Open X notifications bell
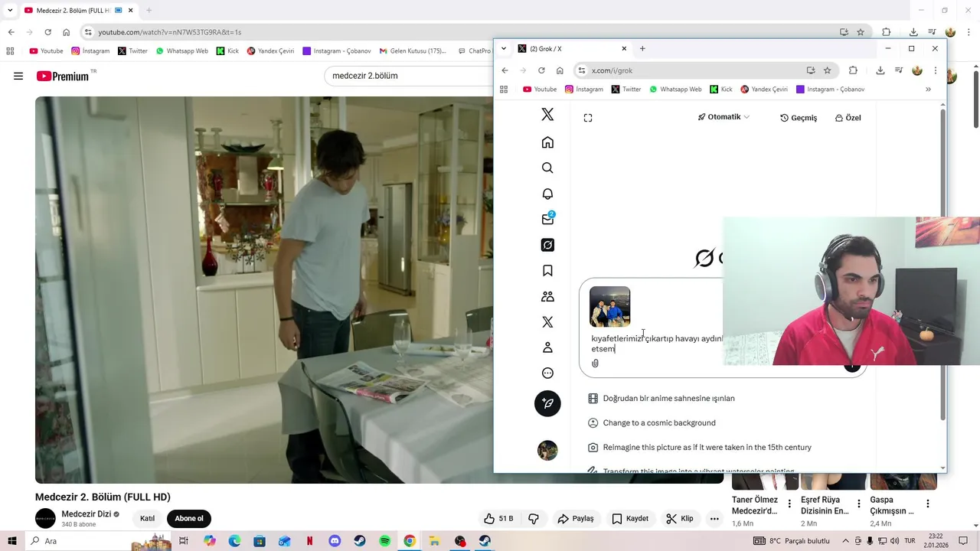 [547, 194]
